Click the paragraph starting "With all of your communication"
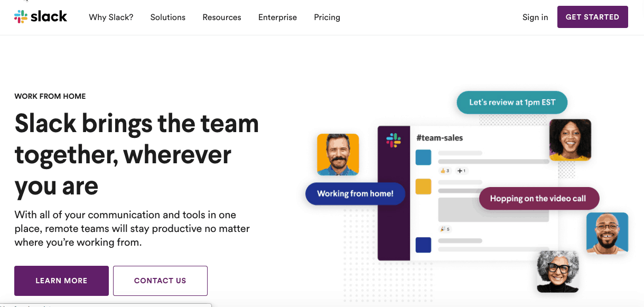Image resolution: width=644 pixels, height=307 pixels. [x=132, y=229]
